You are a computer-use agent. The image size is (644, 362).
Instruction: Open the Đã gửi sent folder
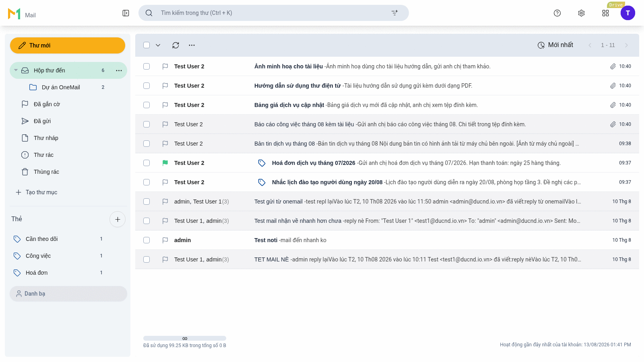tap(68, 121)
